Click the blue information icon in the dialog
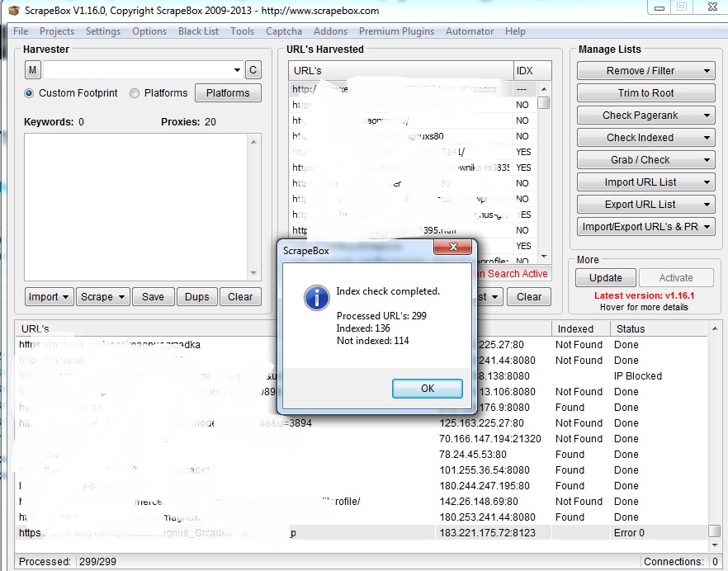 coord(317,298)
